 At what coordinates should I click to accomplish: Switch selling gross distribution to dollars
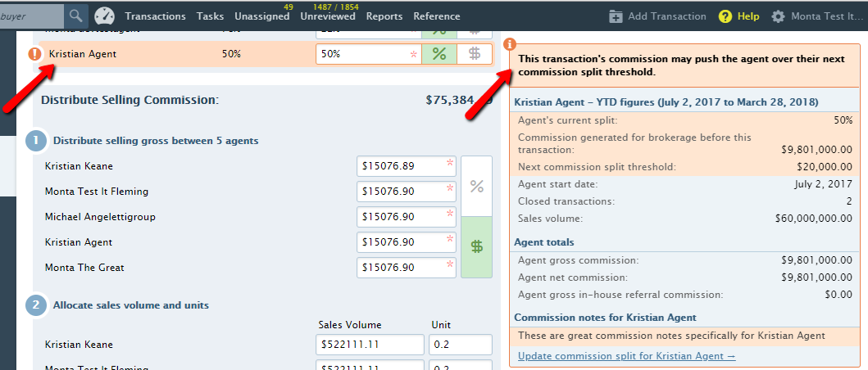(x=477, y=246)
